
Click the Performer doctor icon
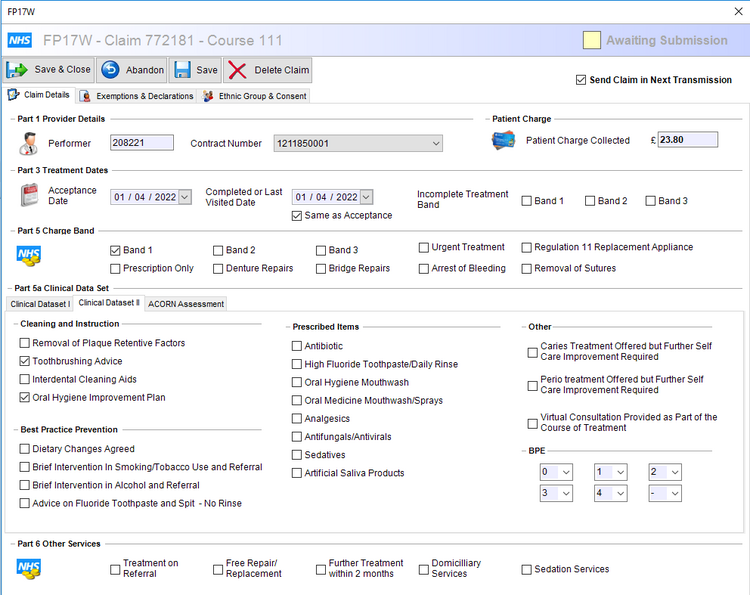point(29,143)
